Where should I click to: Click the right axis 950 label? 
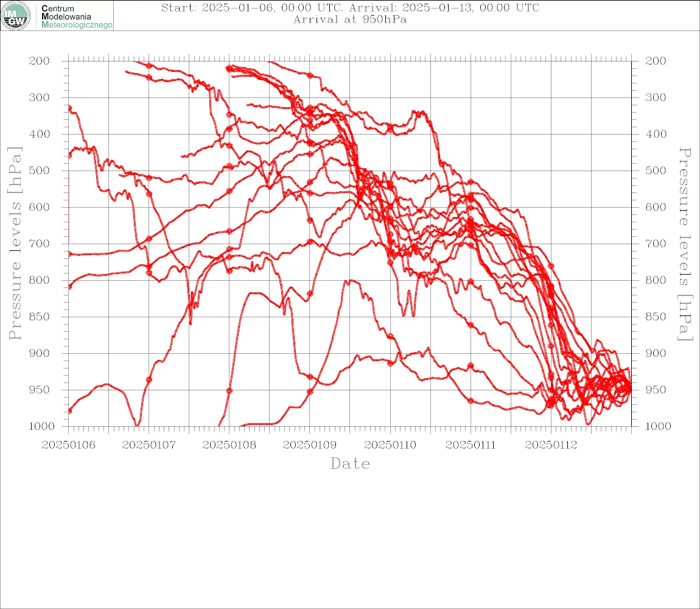coord(656,390)
